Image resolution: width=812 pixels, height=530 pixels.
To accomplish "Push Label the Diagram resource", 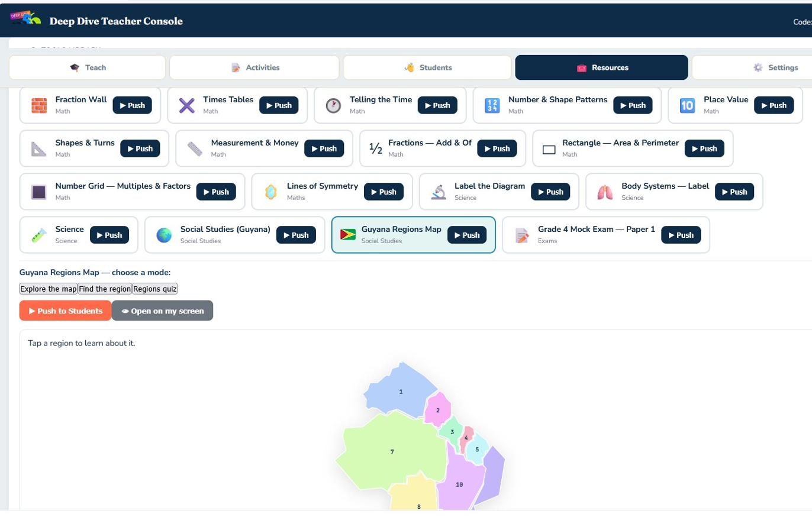I will 551,192.
